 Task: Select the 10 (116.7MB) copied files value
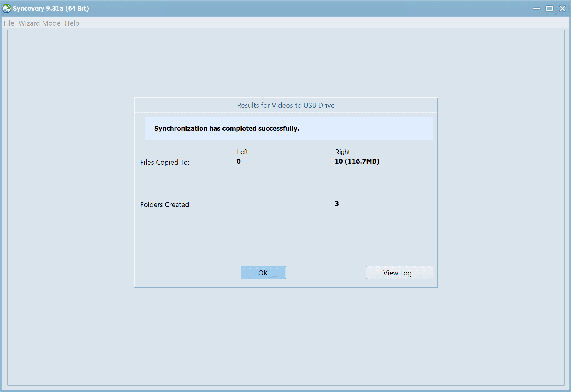357,161
